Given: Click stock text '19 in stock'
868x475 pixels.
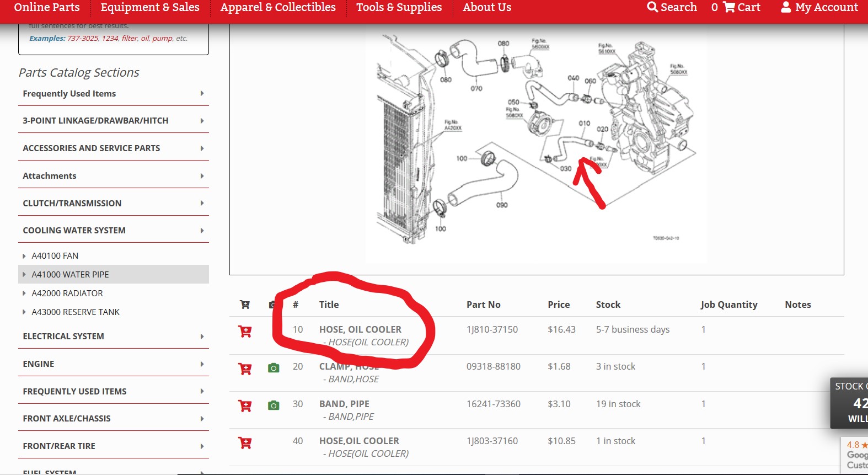Looking at the screenshot, I should 618,404.
